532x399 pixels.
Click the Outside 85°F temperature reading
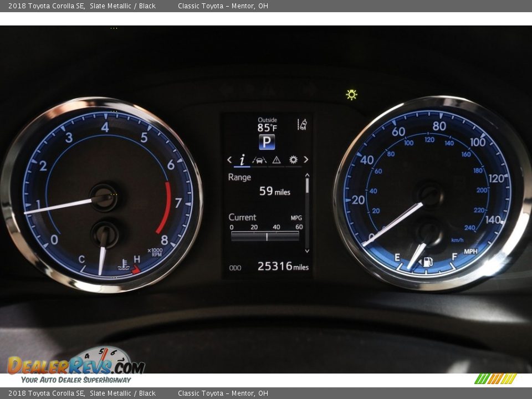(x=267, y=125)
